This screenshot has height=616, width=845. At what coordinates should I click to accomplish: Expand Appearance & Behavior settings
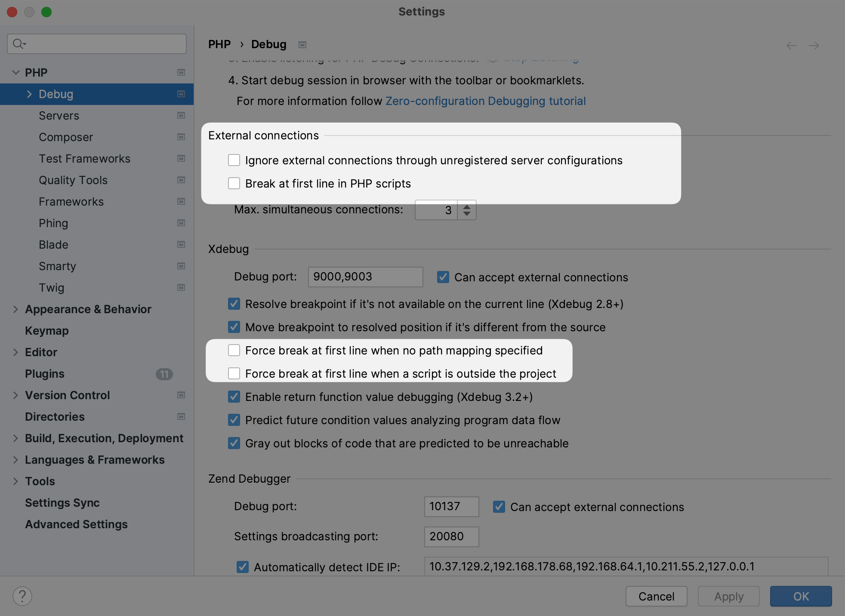click(15, 309)
